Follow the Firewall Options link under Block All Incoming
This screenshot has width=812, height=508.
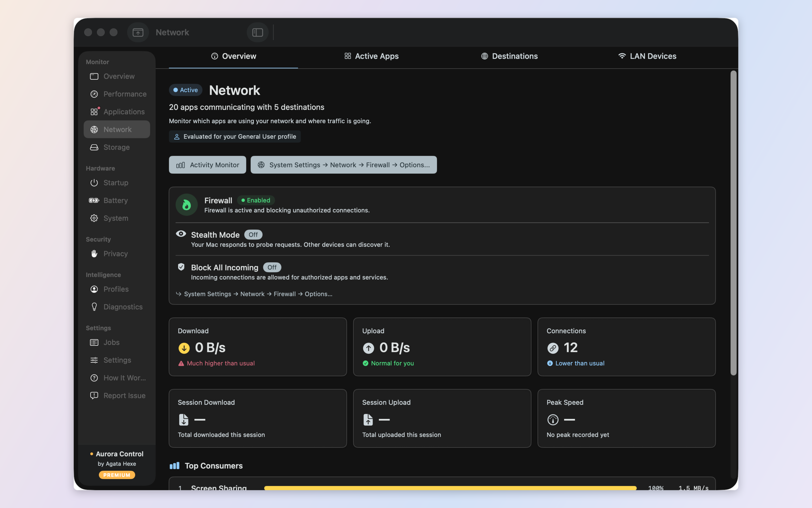coord(254,294)
